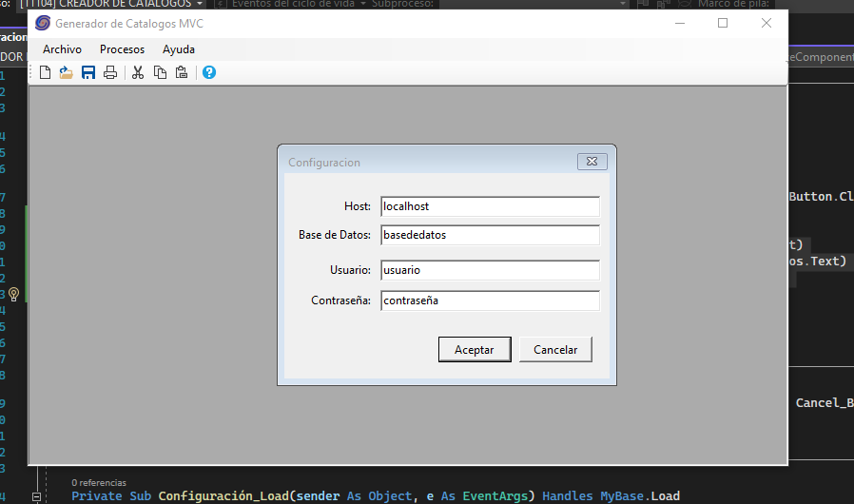854x504 pixels.
Task: Click the Copy toolbar icon
Action: coord(160,72)
